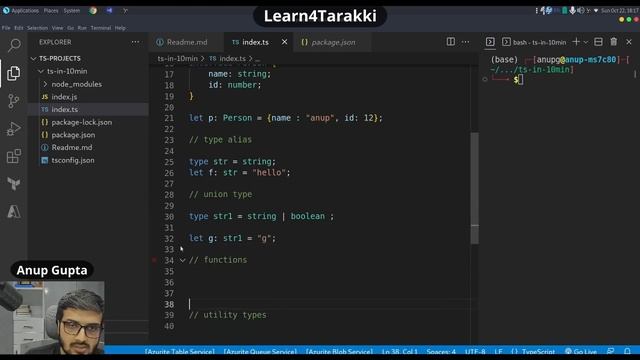The width and height of the screenshot is (640, 360).
Task: Expand the node_modules folder
Action: 45,84
